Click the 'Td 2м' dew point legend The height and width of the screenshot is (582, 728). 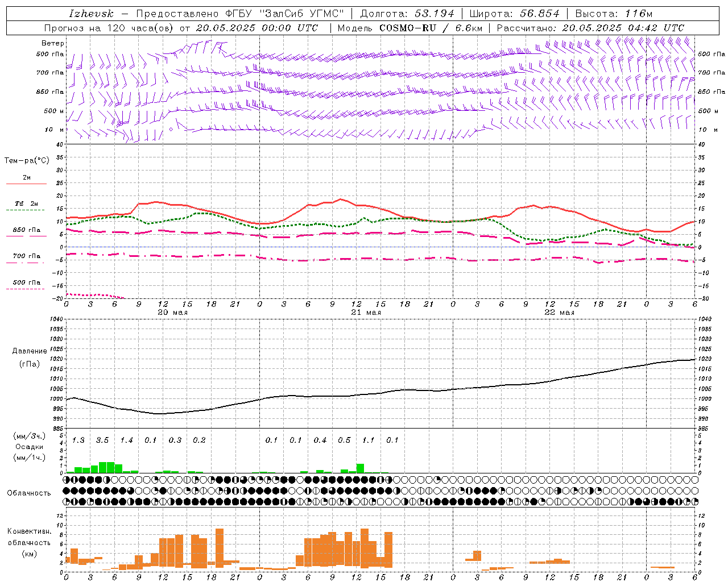27,203
